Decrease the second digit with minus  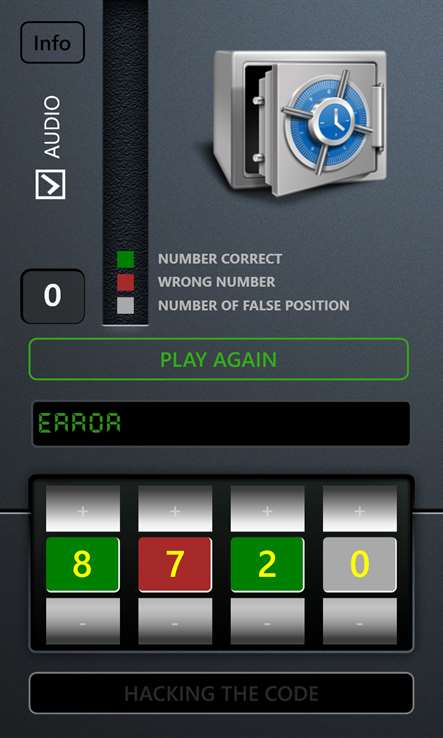click(x=175, y=621)
